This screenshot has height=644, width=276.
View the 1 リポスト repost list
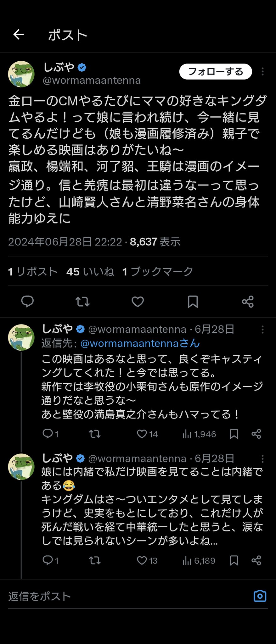click(x=33, y=272)
